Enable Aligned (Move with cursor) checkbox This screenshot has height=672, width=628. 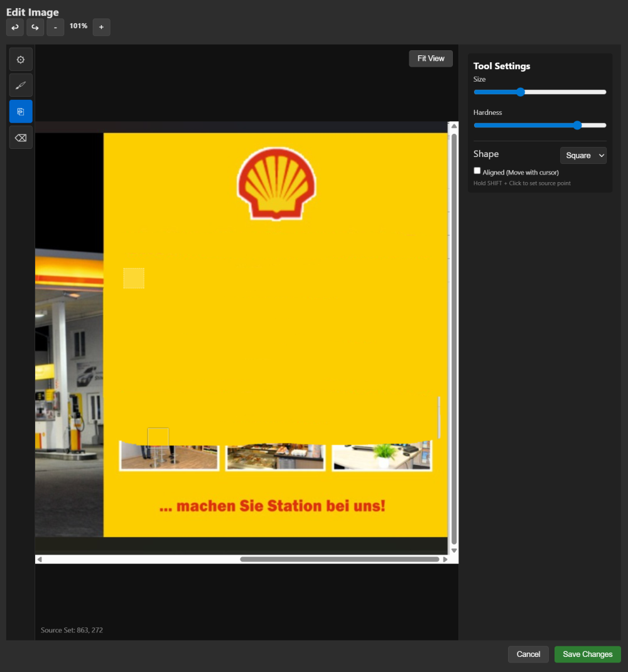477,171
